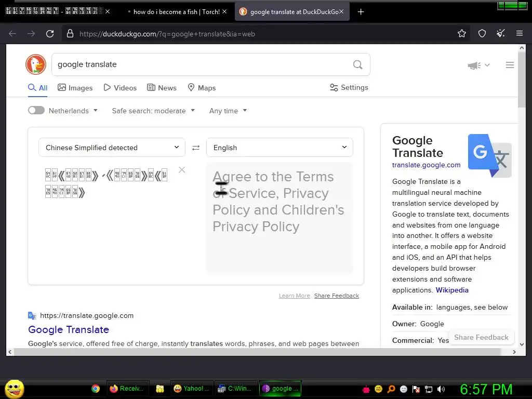
Task: Open the Any time filter dropdown
Action: click(228, 111)
